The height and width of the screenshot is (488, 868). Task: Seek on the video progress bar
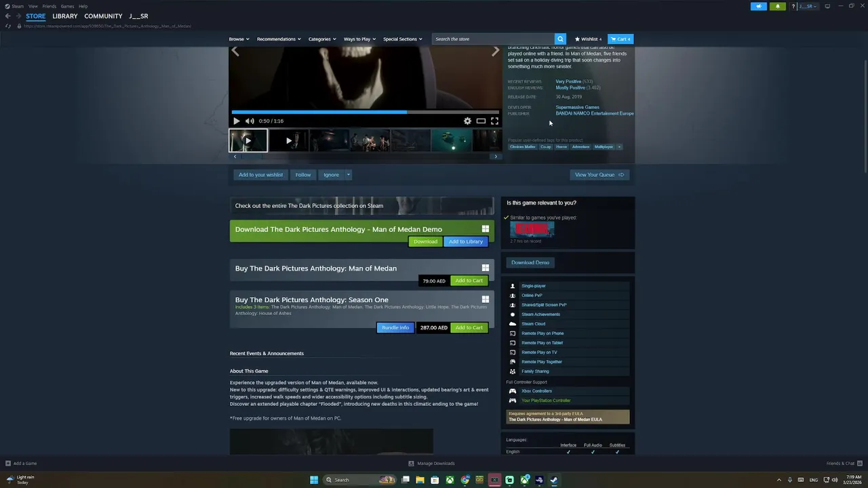[x=365, y=112]
